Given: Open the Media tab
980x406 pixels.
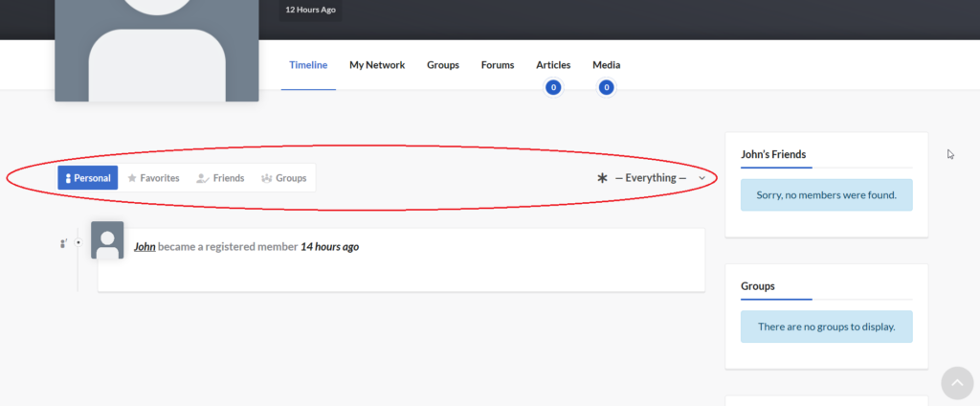Looking at the screenshot, I should (x=606, y=65).
